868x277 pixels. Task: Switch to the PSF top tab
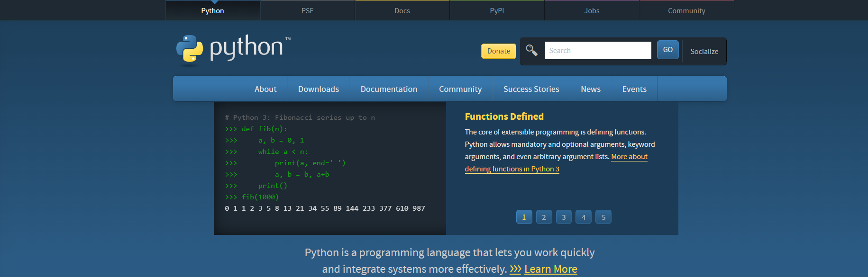307,11
